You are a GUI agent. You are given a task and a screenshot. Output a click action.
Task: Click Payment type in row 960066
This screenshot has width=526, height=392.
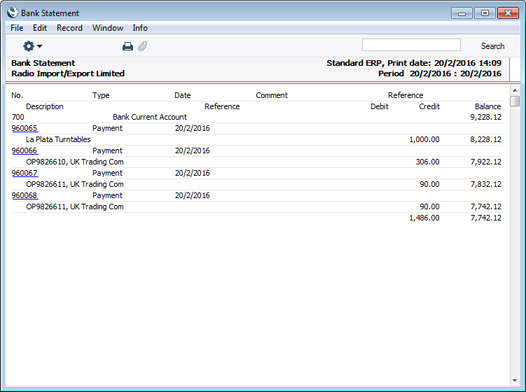tap(107, 151)
